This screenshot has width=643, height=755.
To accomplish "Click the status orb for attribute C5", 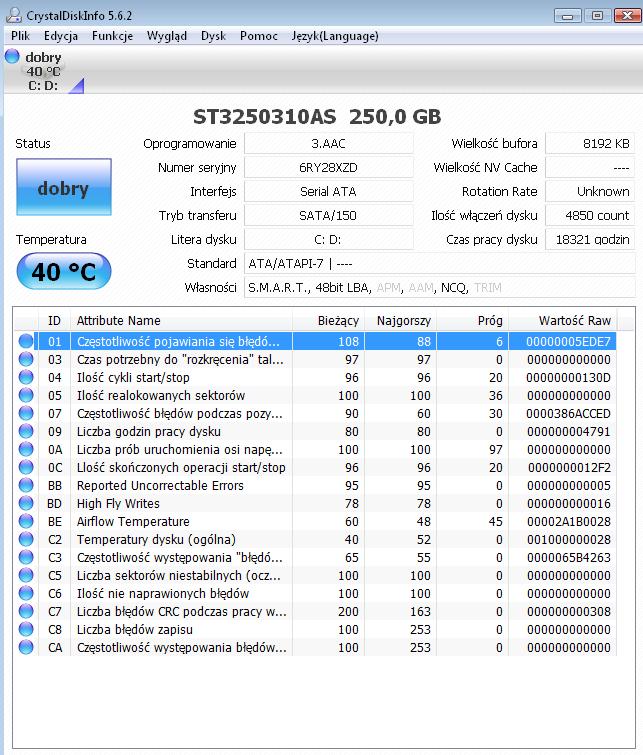I will tap(26, 575).
